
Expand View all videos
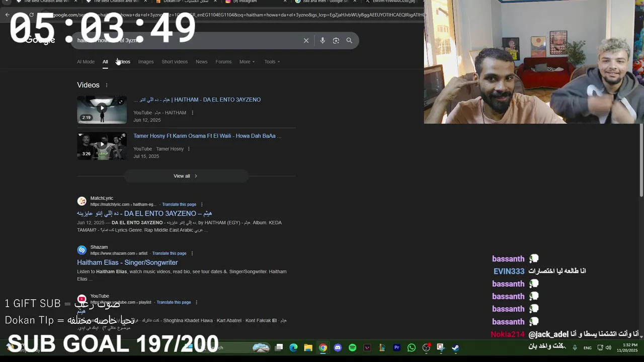click(x=186, y=176)
